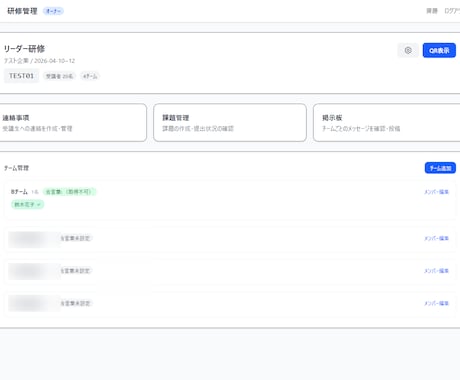Open the 連絡事項 card
The height and width of the screenshot is (380, 460).
click(72, 123)
